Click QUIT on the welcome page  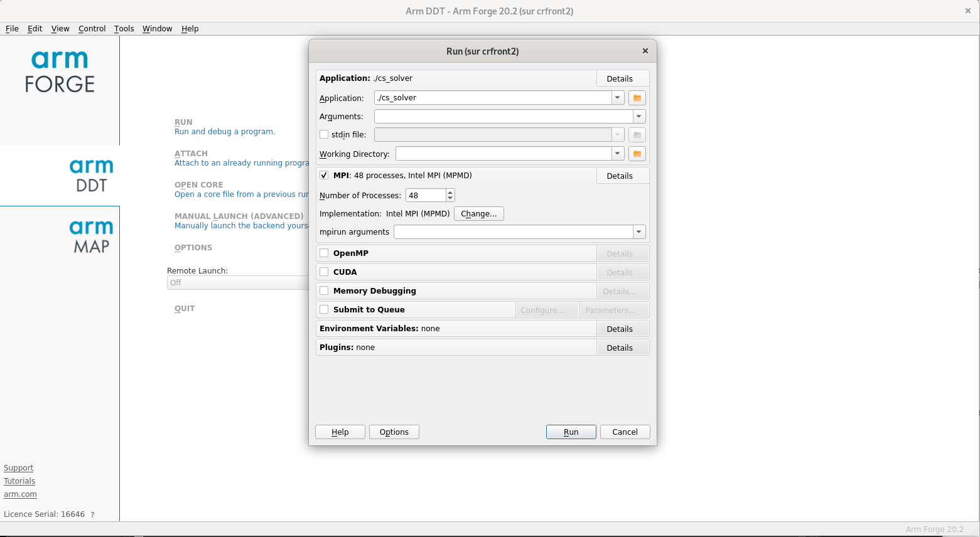click(185, 309)
